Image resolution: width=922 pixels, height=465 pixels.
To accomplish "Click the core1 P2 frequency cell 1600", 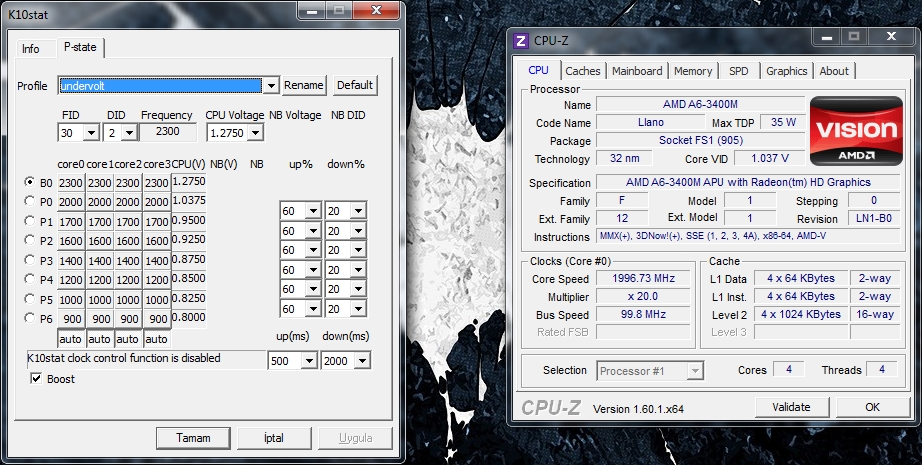I will [x=99, y=241].
